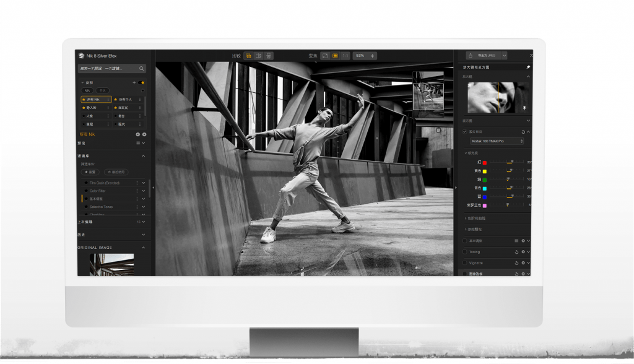Screen dimensions: 634x364
Task: Select the Selective Tones filter
Action: 101,207
